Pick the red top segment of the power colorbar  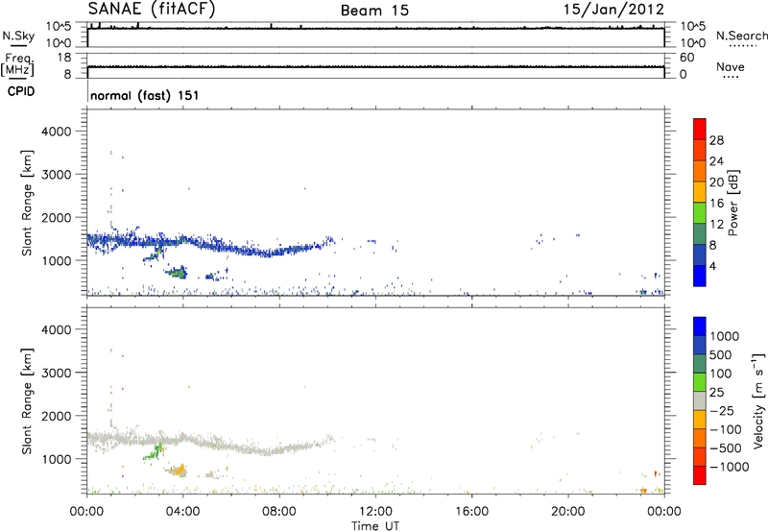click(x=700, y=129)
